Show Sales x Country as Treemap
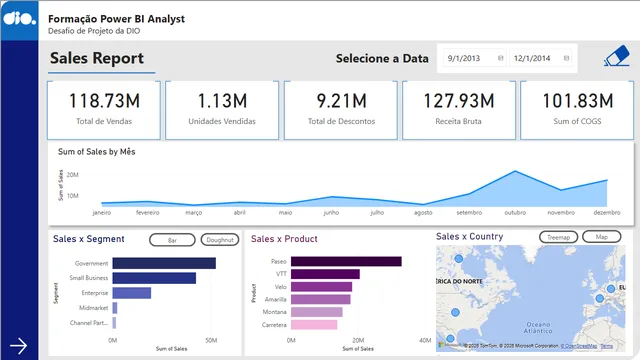640x360 pixels. click(x=558, y=237)
